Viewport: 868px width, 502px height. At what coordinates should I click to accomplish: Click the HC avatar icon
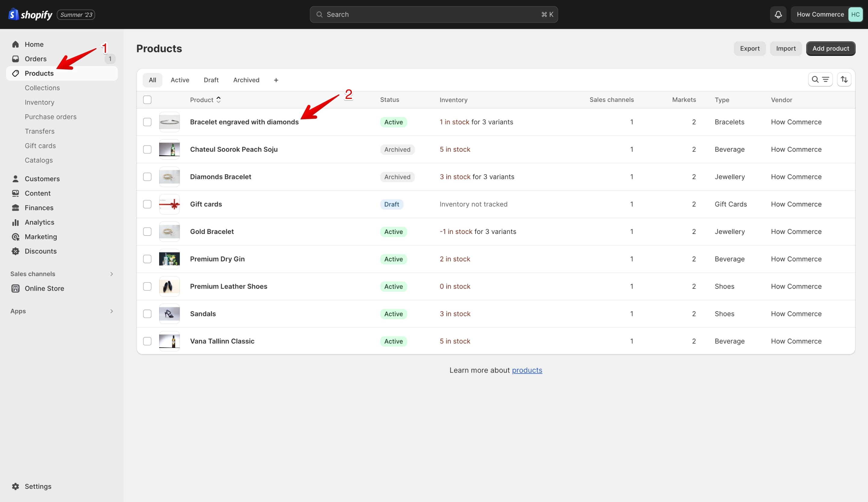pyautogui.click(x=855, y=14)
